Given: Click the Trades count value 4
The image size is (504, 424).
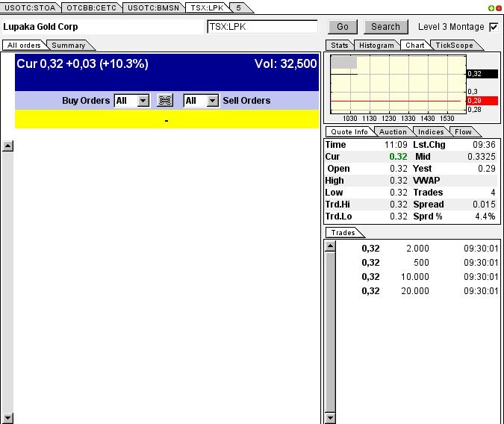Looking at the screenshot, I should click(x=493, y=193).
